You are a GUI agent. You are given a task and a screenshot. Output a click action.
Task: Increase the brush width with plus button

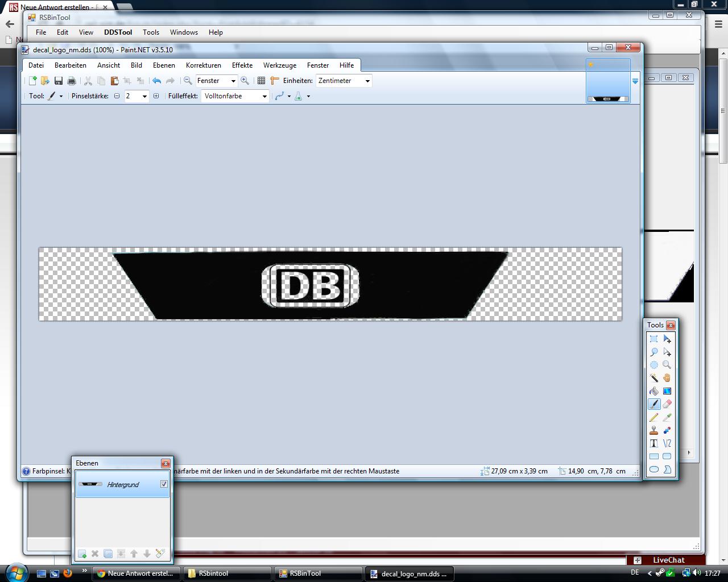click(x=156, y=96)
